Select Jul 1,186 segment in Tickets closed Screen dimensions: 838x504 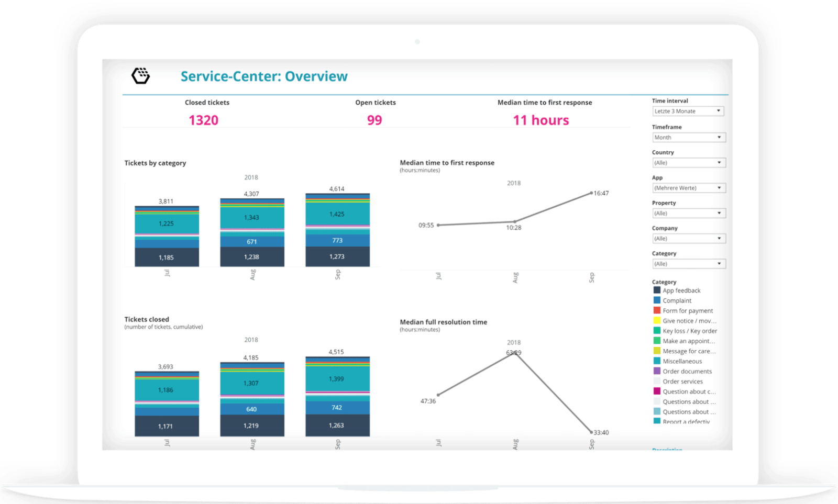point(167,390)
